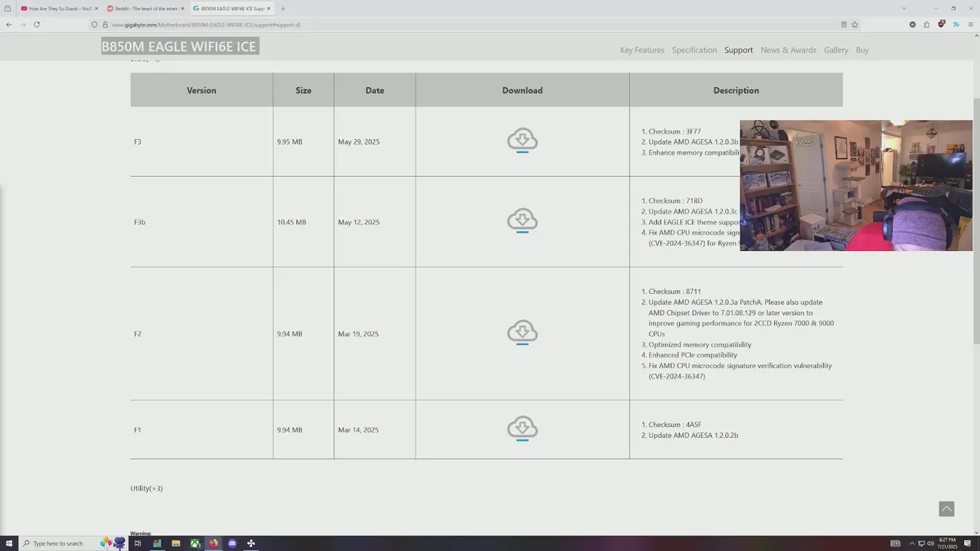Close the YouTube tab
The height and width of the screenshot is (551, 980).
[96, 8]
